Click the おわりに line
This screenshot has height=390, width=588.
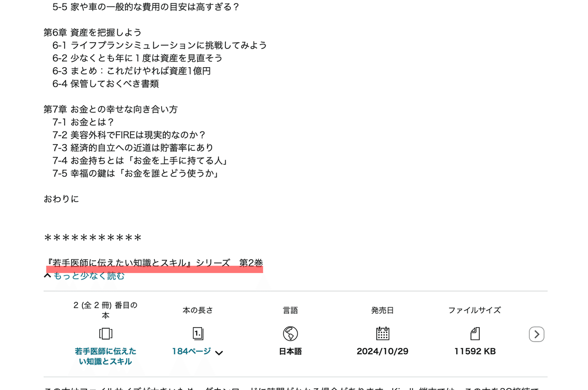tap(61, 199)
